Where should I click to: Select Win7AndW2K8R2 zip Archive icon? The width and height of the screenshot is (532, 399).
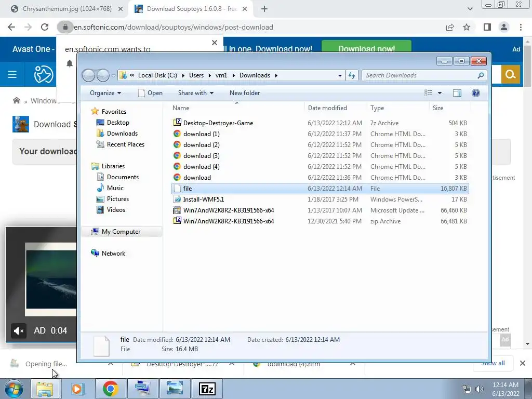coord(177,221)
